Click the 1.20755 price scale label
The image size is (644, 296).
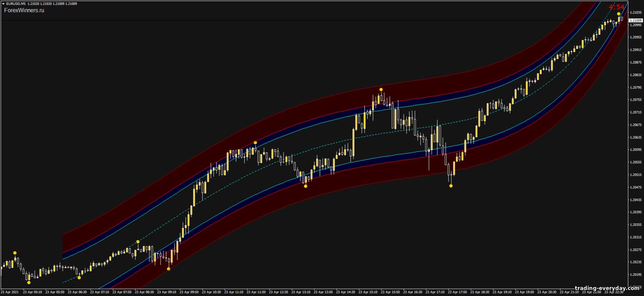point(635,100)
